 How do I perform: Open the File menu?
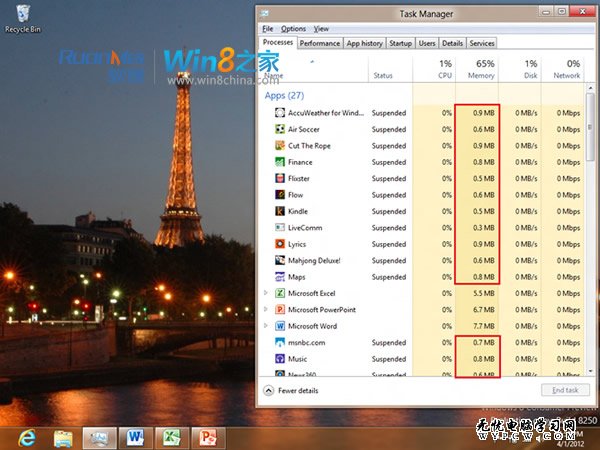[268, 29]
